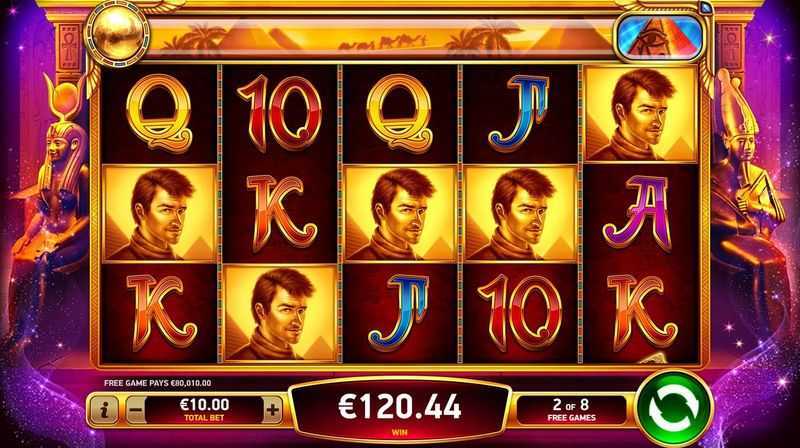Image resolution: width=800 pixels, height=448 pixels.
Task: Select the K symbol on second reel middle
Action: point(280,213)
